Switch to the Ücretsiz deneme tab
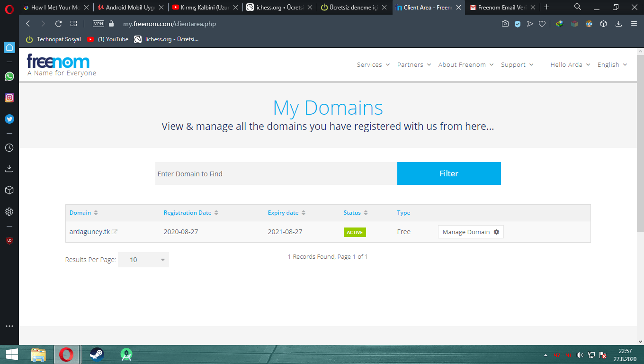Image resolution: width=644 pixels, height=364 pixels. 354,8
